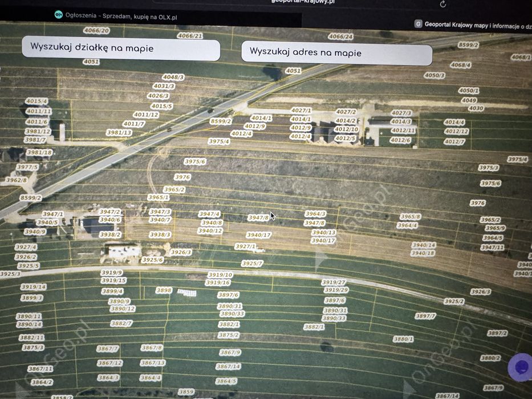Focus the 'Wyszukaj działkę na mapie' field

tap(121, 48)
